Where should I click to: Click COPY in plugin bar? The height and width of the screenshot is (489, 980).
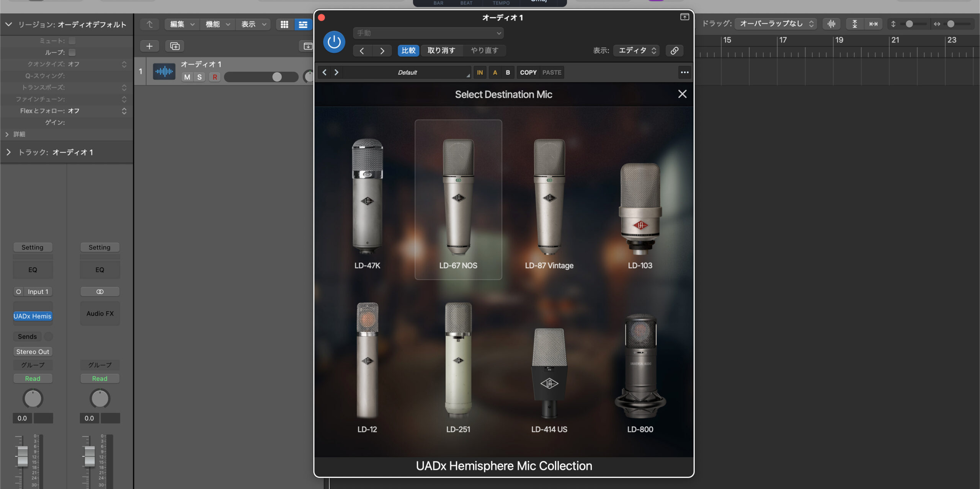pos(528,72)
